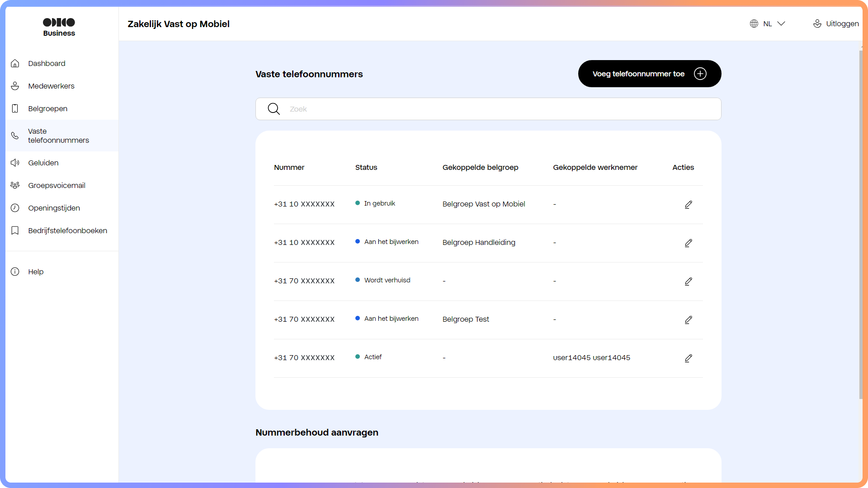Select Geluiden sidebar item
The image size is (868, 488).
(x=43, y=163)
